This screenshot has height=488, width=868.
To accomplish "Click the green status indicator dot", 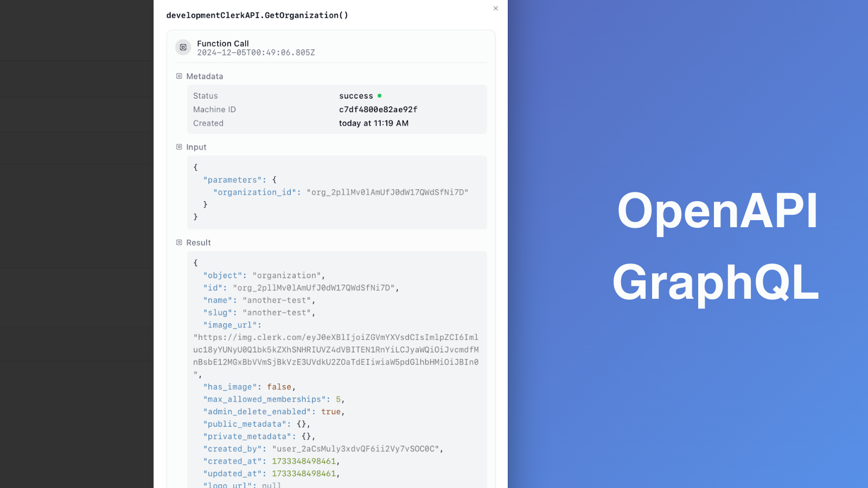I will [x=379, y=95].
